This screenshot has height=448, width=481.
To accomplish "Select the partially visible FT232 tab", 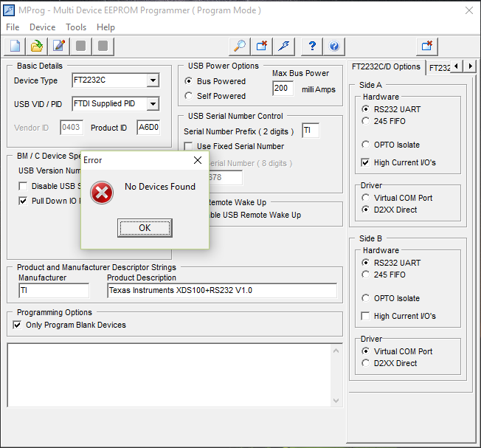I will coord(439,68).
